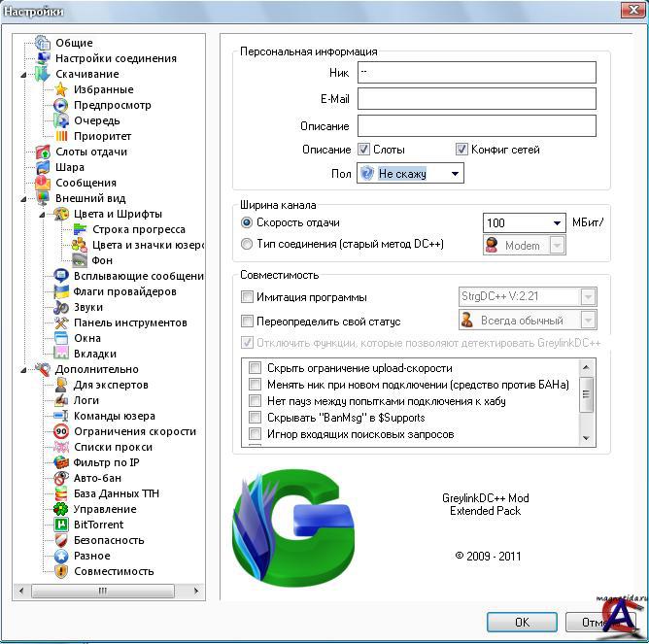This screenshot has height=644, width=649.
Task: Enable the Имитация программы checkbox
Action: click(248, 297)
